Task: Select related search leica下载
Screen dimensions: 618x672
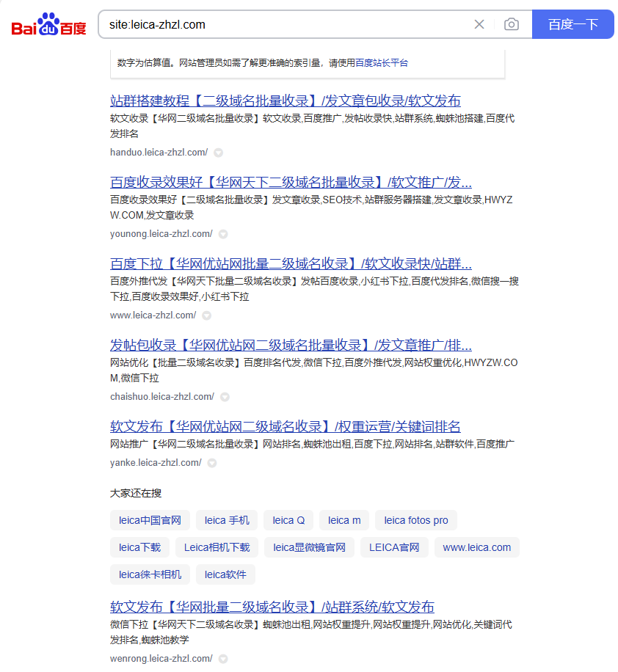Action: tap(139, 547)
